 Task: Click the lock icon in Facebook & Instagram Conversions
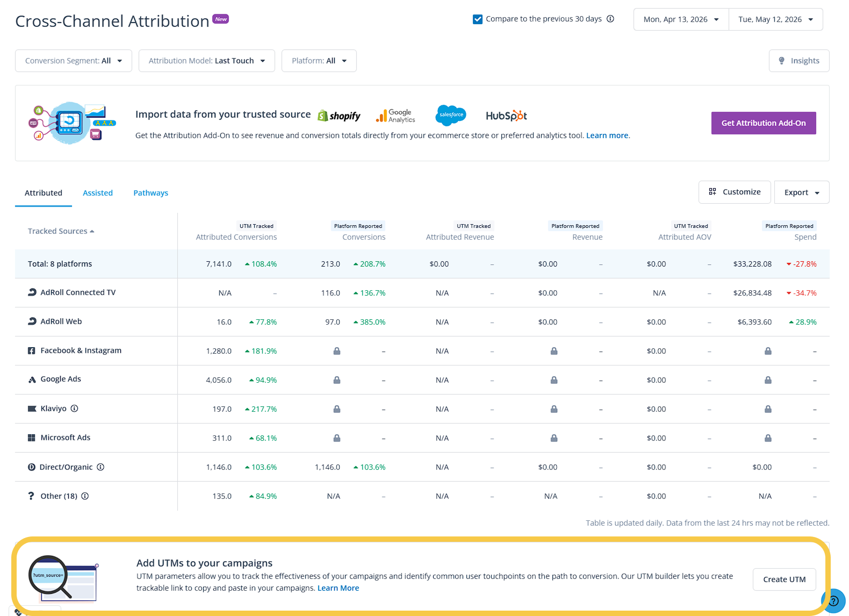337,351
